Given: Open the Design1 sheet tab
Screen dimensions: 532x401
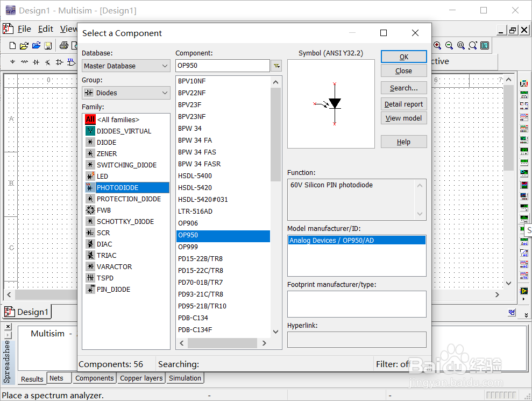Looking at the screenshot, I should (x=27, y=312).
